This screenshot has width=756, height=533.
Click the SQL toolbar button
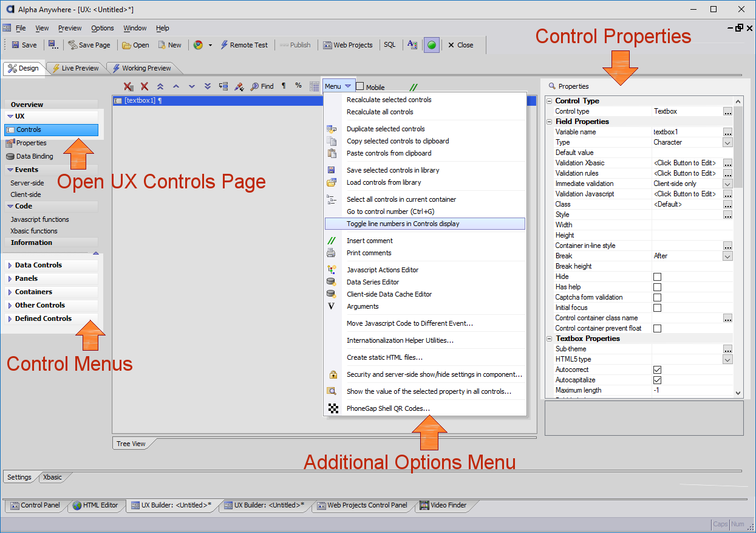tap(389, 45)
